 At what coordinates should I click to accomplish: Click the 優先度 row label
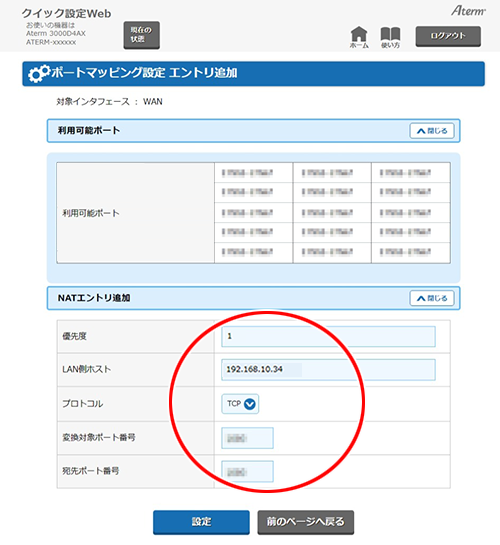tap(74, 336)
